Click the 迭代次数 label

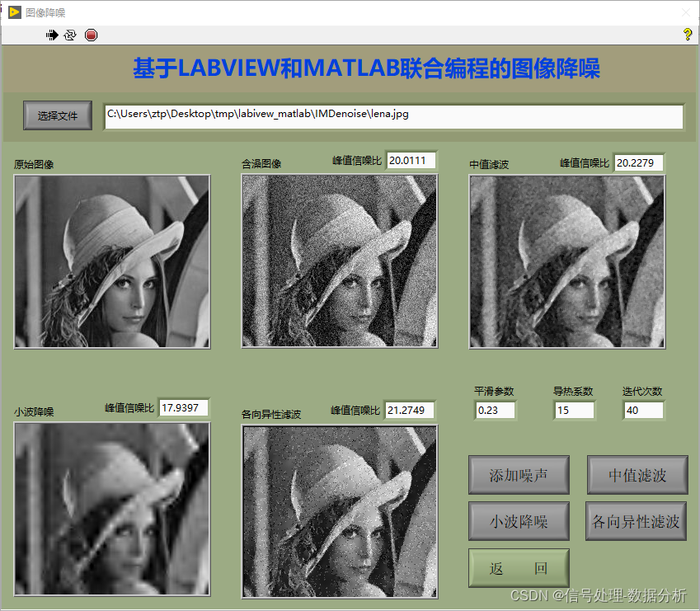point(642,392)
